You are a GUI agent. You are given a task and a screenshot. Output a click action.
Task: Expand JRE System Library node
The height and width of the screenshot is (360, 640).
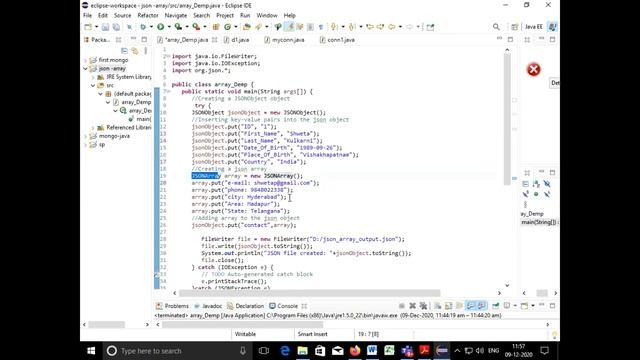(93, 77)
